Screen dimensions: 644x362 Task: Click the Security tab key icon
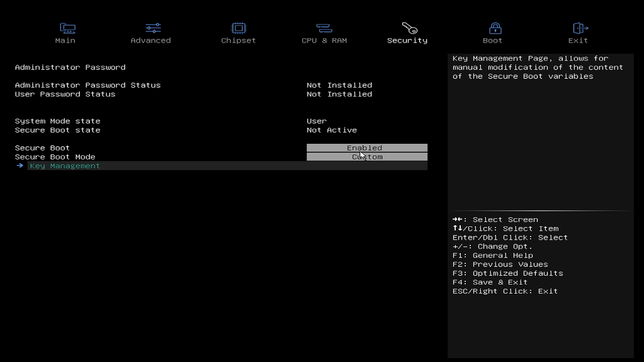click(x=407, y=28)
